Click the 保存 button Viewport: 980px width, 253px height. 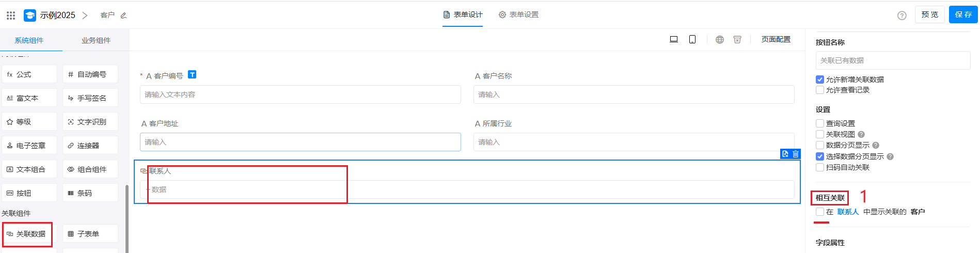pyautogui.click(x=963, y=14)
